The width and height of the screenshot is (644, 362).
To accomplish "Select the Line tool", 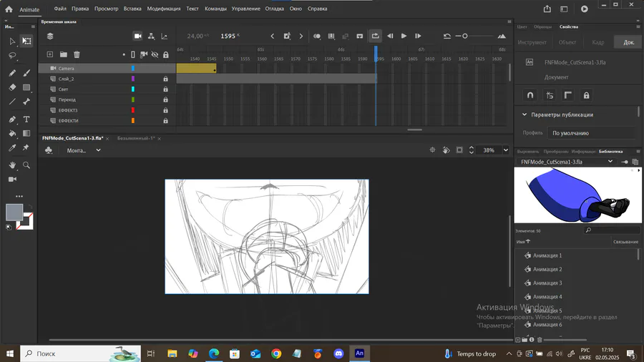I will (x=12, y=102).
